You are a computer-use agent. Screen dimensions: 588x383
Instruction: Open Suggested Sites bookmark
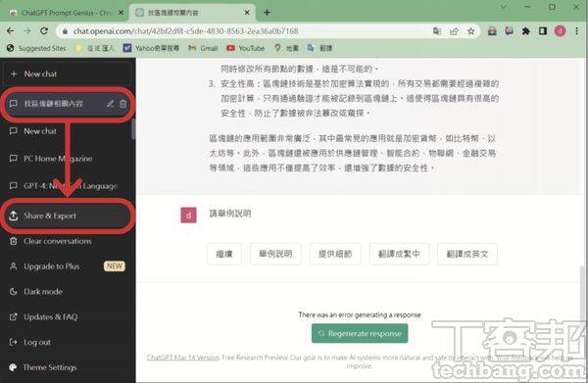point(37,48)
